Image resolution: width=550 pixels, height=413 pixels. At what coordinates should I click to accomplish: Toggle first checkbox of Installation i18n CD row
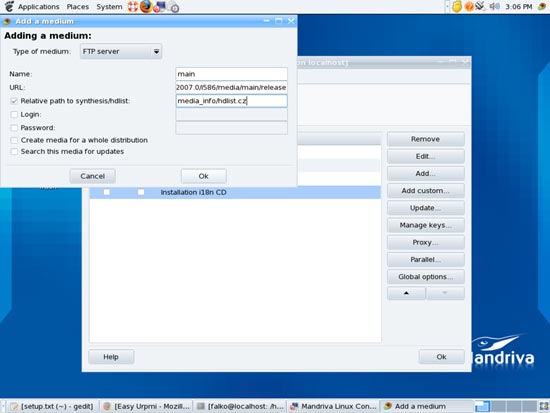(107, 192)
